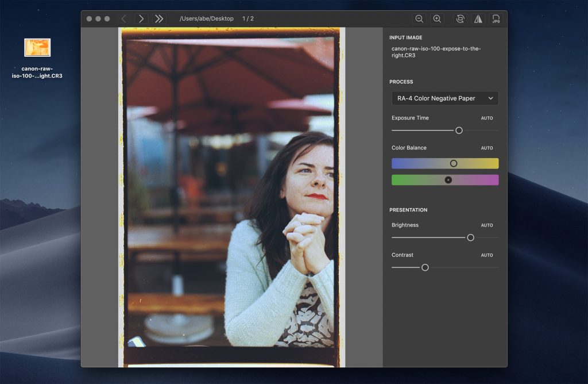Click the zoom out magnifier icon
Viewport: 588px width, 384px height.
(419, 19)
